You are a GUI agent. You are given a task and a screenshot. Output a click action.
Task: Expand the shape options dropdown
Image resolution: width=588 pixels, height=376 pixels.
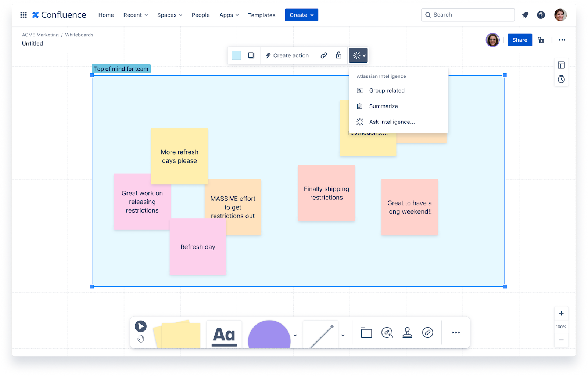pyautogui.click(x=295, y=335)
